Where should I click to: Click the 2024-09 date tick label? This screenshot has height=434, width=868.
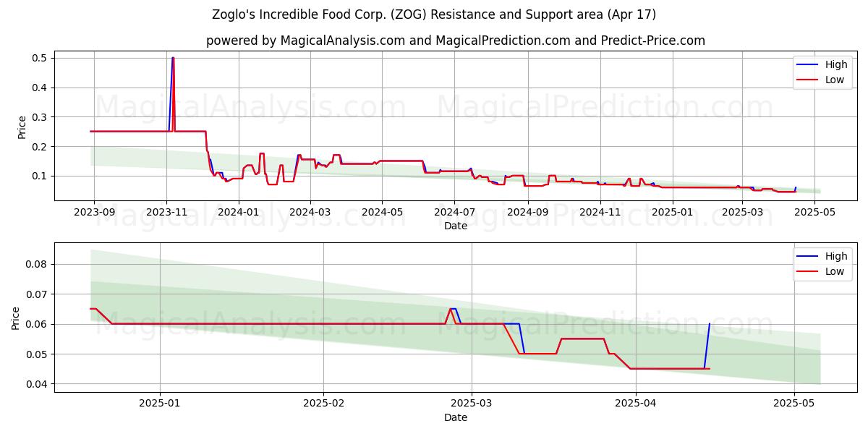coord(527,212)
